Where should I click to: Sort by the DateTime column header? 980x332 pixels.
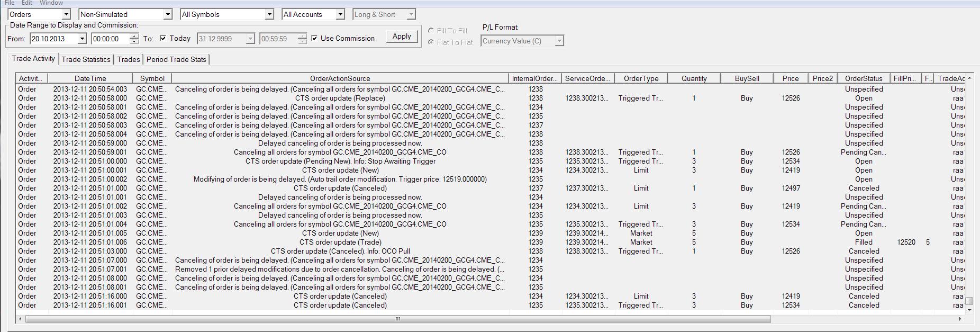[x=90, y=78]
